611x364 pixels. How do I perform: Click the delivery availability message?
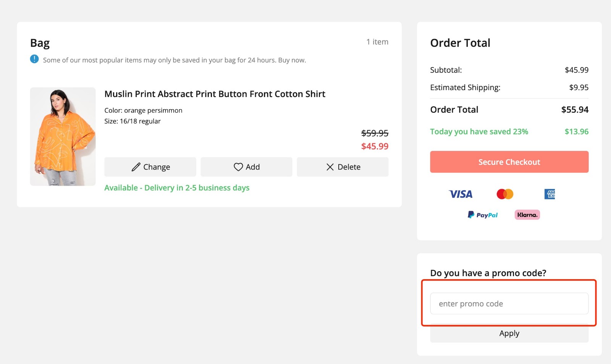[177, 188]
